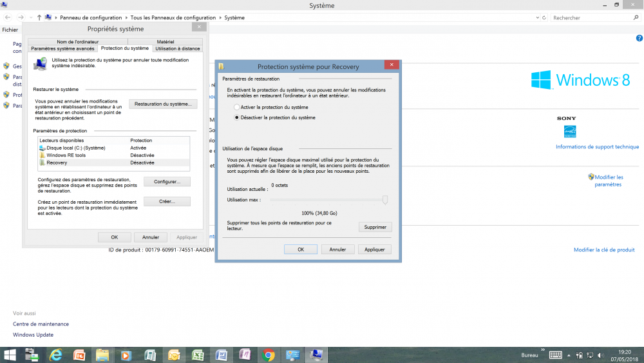The height and width of the screenshot is (363, 644).
Task: Select Activer la protection du système
Action: (x=270, y=107)
